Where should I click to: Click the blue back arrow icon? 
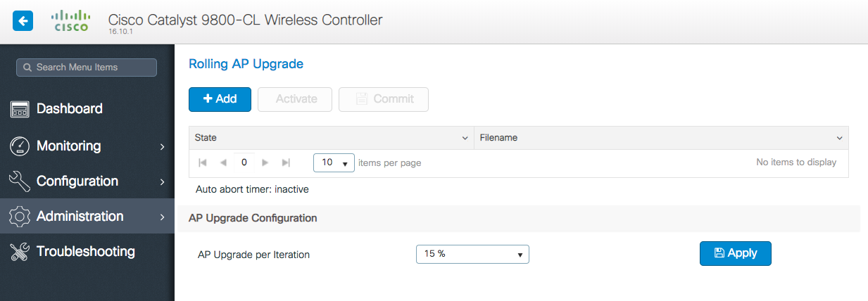23,21
